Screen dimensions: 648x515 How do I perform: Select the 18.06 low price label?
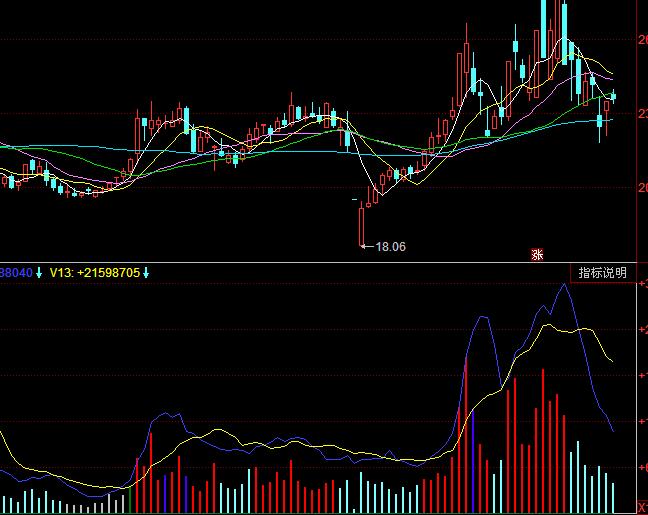point(391,245)
